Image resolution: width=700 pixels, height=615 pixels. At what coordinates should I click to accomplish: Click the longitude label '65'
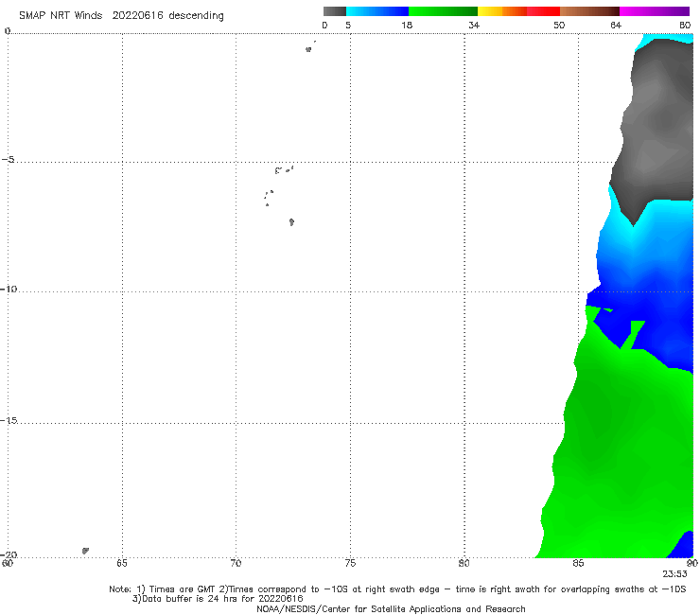[x=122, y=563]
